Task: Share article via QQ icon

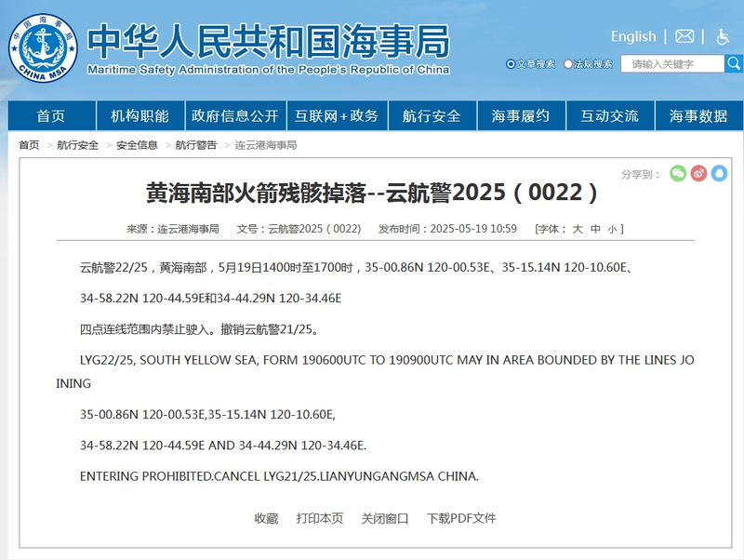Action: [719, 173]
